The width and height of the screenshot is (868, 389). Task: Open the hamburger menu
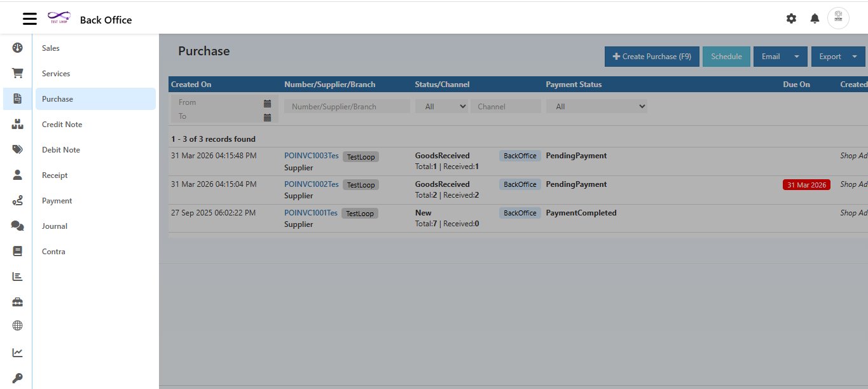tap(30, 19)
